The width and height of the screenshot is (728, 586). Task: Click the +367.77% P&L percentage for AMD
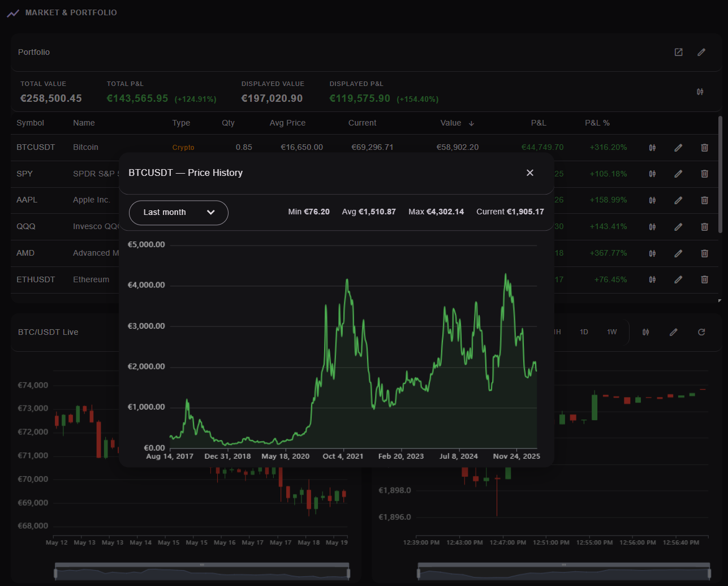tap(608, 253)
